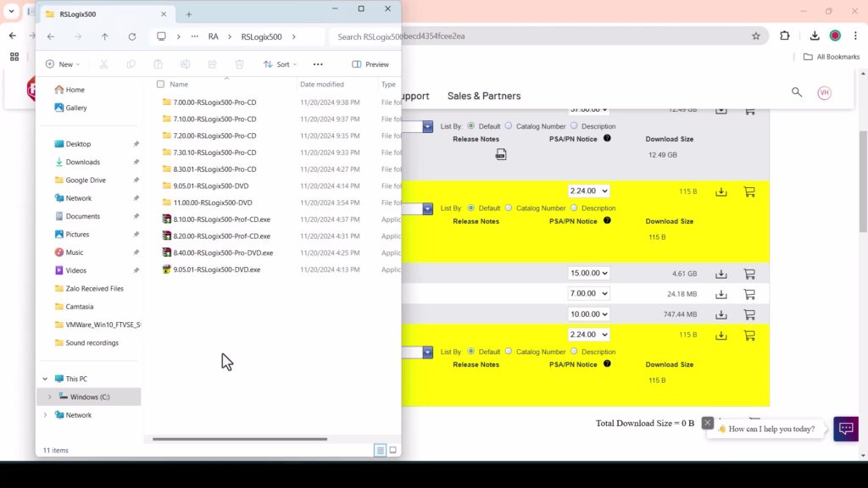Expand the Windows (C:) tree node
This screenshot has width=868, height=488.
click(49, 396)
